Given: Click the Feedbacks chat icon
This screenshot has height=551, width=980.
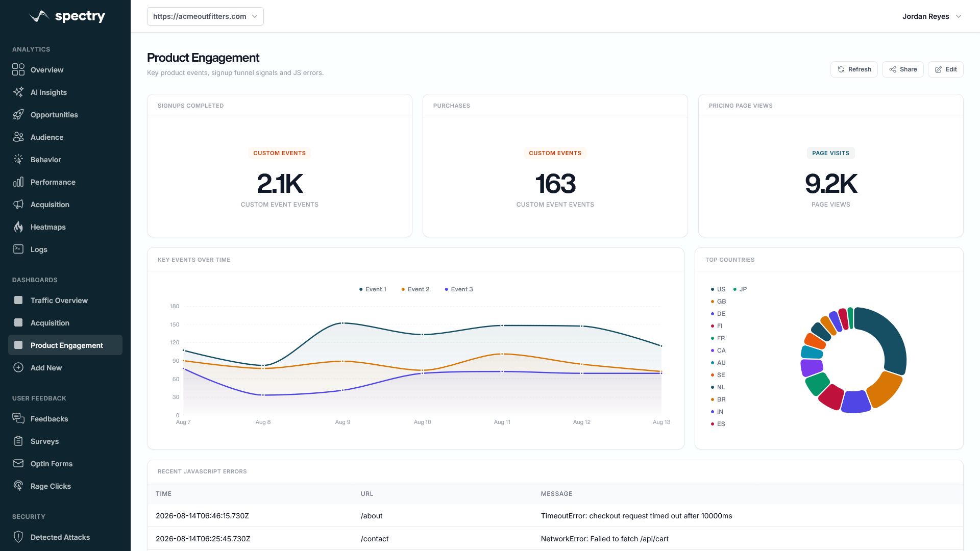Looking at the screenshot, I should [x=18, y=419].
